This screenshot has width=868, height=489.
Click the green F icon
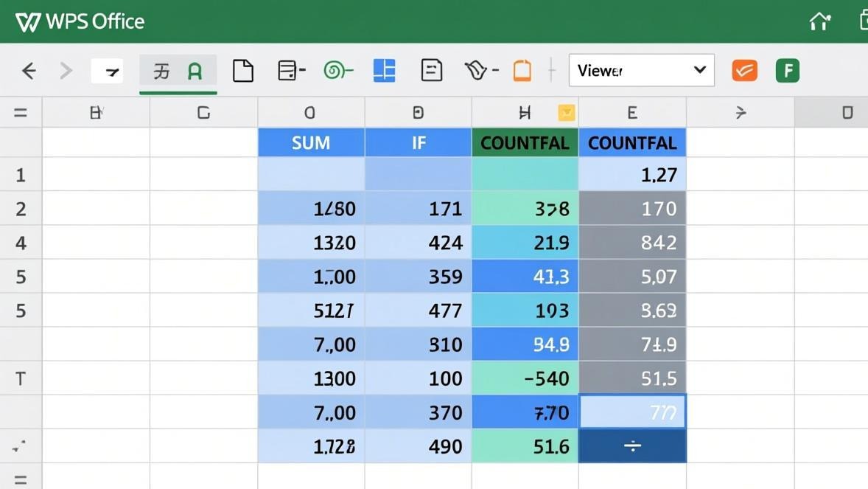click(787, 70)
